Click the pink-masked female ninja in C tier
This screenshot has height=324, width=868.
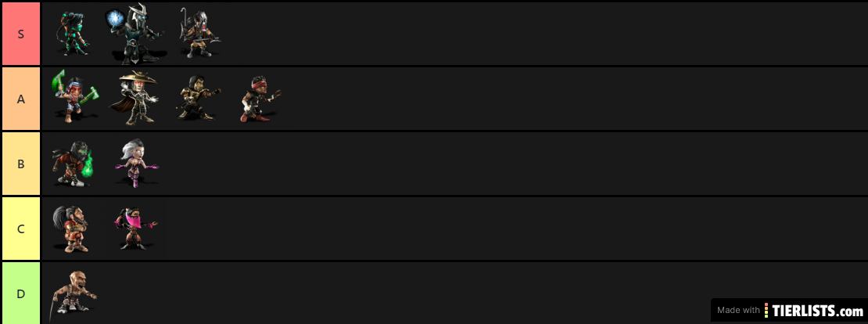click(135, 229)
